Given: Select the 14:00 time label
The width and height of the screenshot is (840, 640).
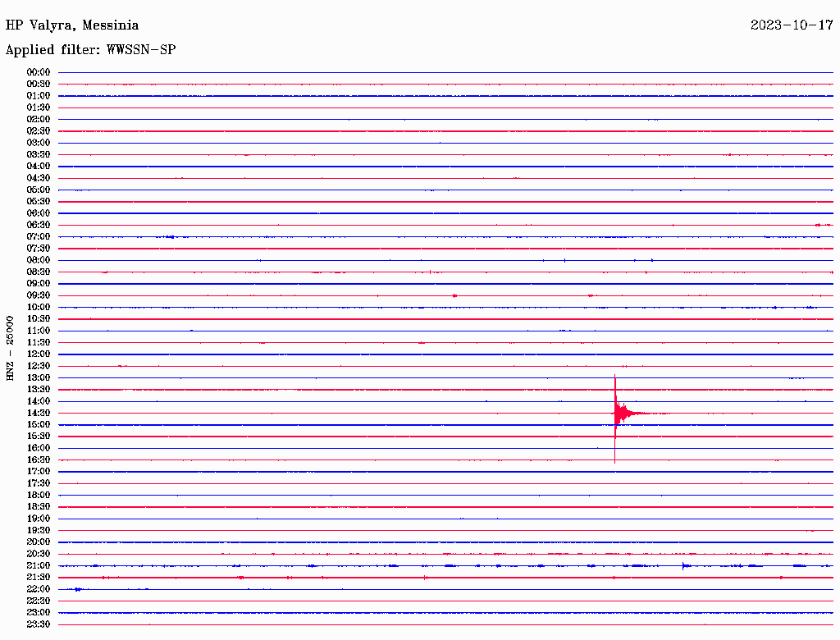Looking at the screenshot, I should tap(39, 401).
